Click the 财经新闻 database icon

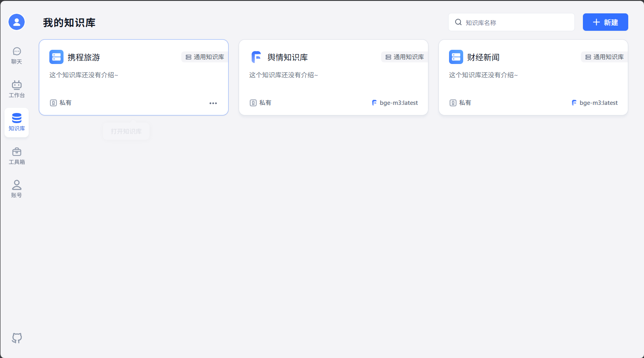(456, 57)
